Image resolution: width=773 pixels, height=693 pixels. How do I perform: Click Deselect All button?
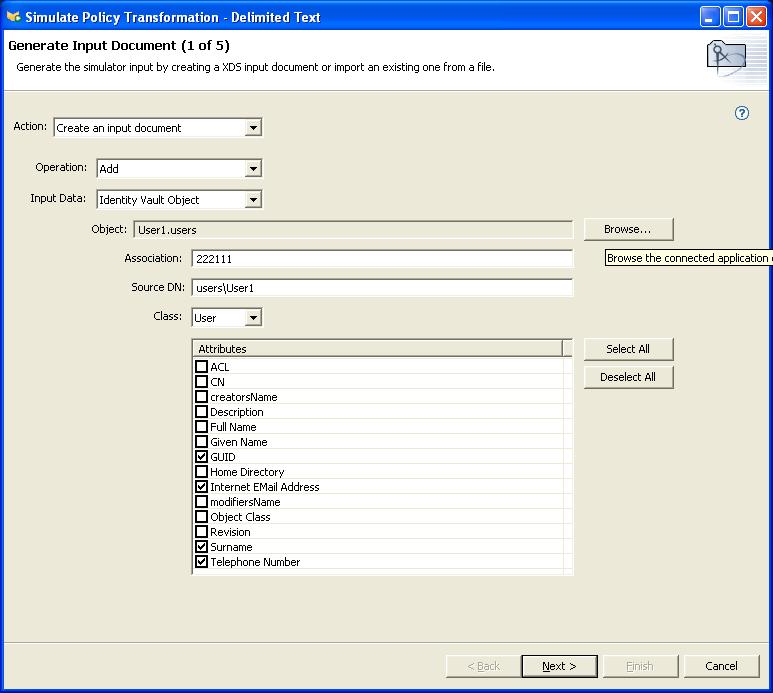click(x=628, y=377)
